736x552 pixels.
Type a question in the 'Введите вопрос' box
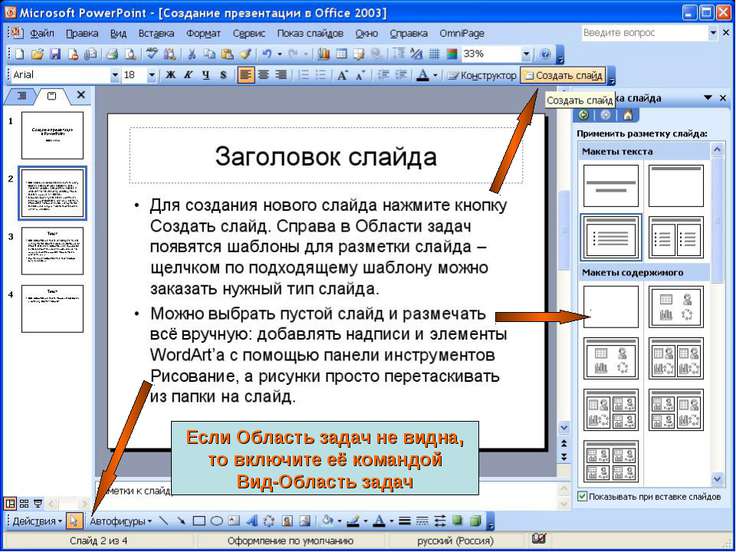pyautogui.click(x=644, y=33)
